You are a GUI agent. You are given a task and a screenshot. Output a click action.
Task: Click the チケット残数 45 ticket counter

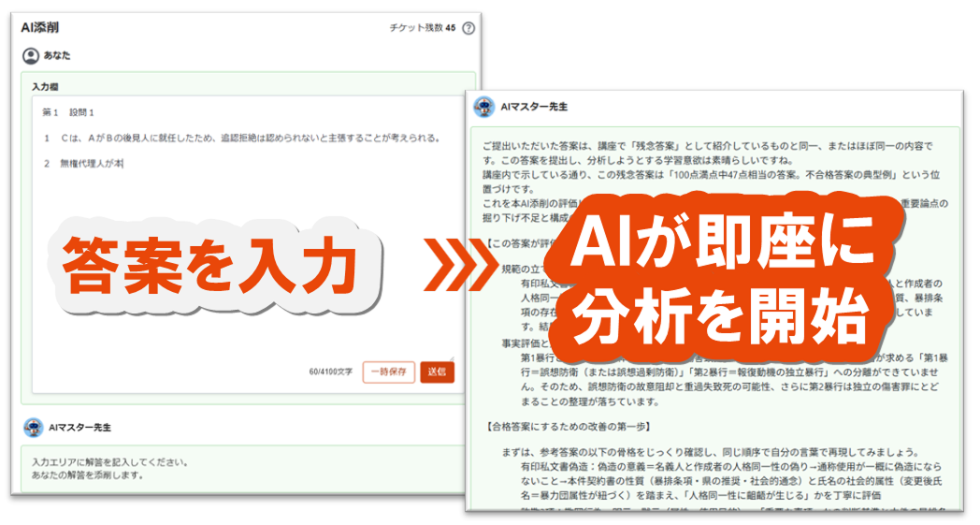422,28
